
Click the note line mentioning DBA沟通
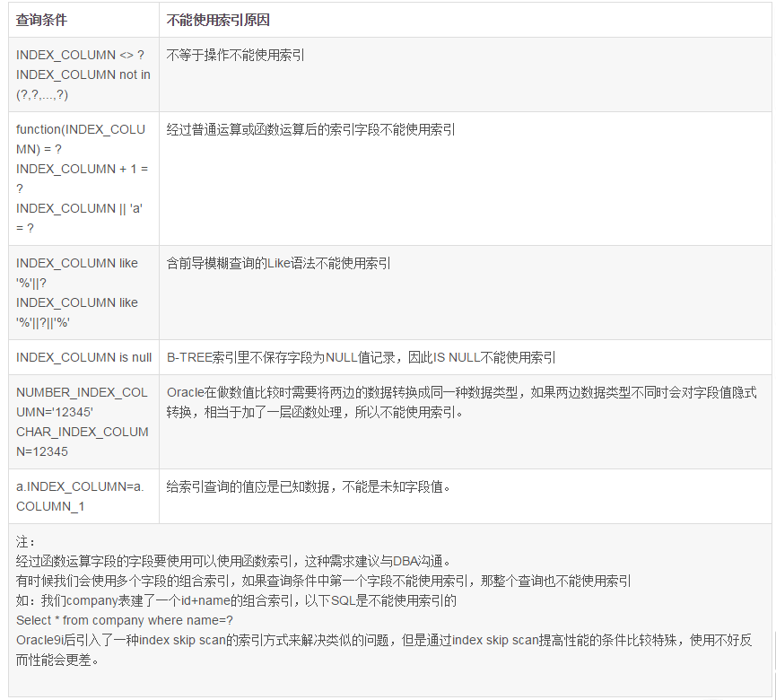coord(233,561)
